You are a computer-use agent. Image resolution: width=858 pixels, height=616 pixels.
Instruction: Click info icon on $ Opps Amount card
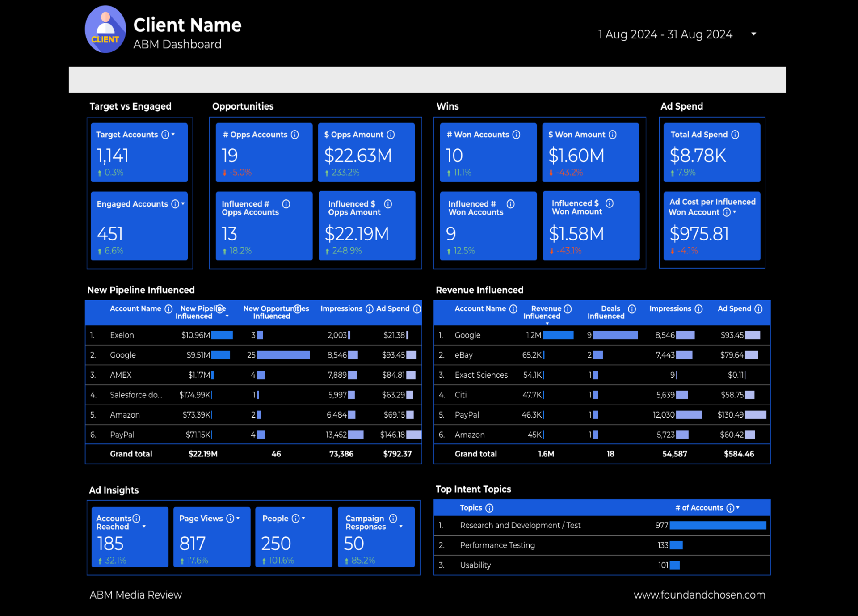(391, 135)
